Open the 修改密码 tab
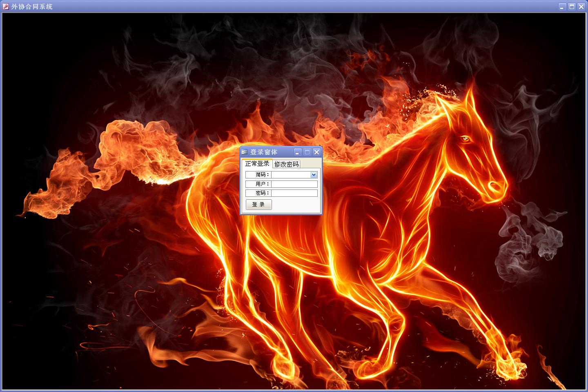 pyautogui.click(x=287, y=164)
